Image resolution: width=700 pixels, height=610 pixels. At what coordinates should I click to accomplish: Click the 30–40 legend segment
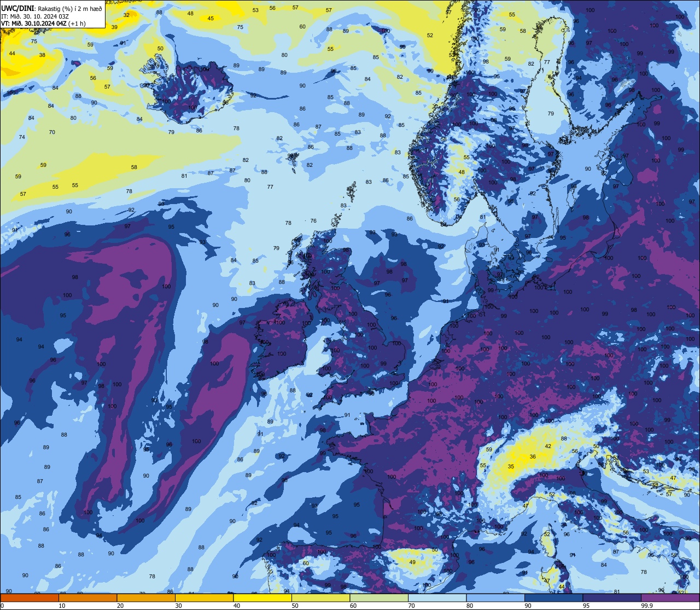tap(204, 598)
